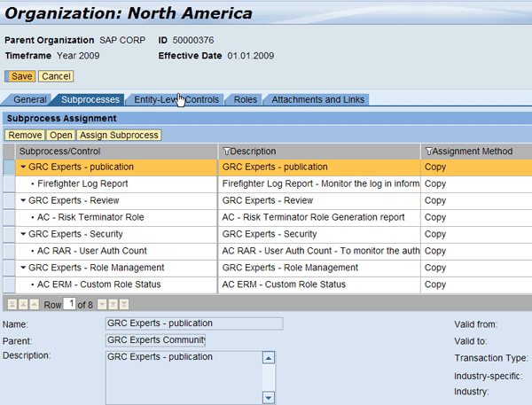The width and height of the screenshot is (532, 405).
Task: Click the Cancel button
Action: pyautogui.click(x=56, y=76)
